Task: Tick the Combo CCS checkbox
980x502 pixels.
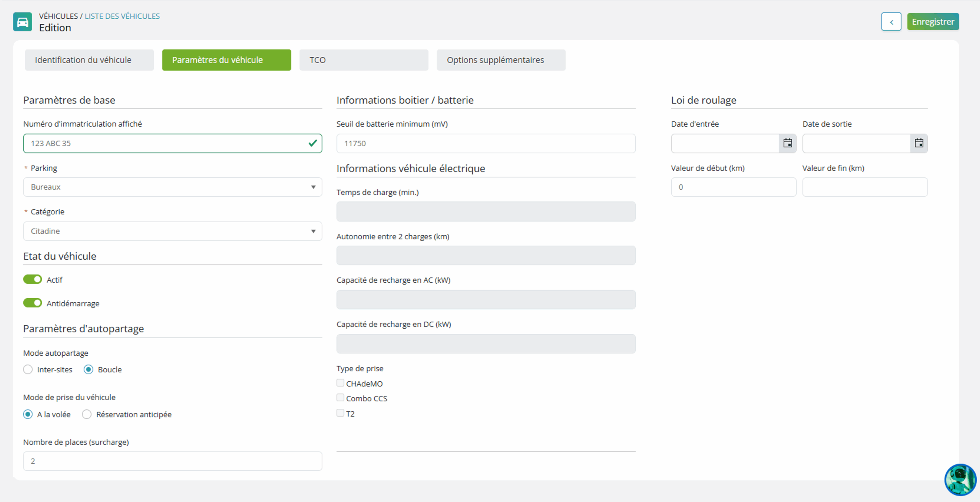Action: 340,398
